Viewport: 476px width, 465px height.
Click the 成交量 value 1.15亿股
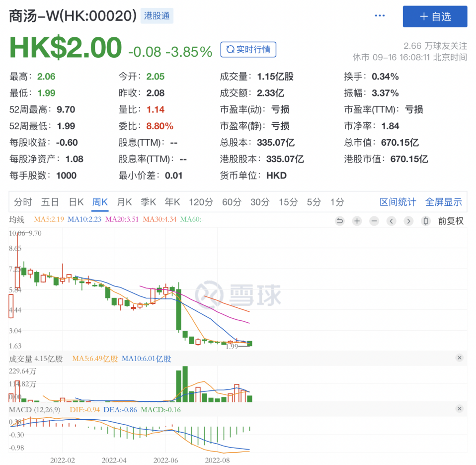275,77
